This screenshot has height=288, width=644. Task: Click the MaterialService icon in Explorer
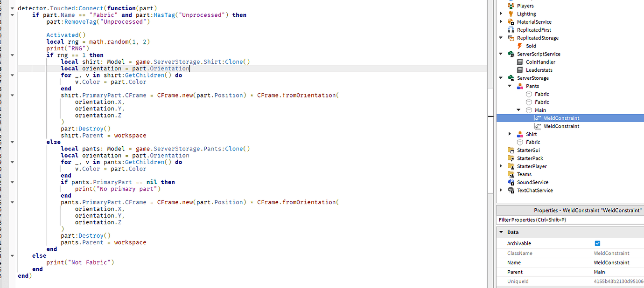(x=512, y=21)
